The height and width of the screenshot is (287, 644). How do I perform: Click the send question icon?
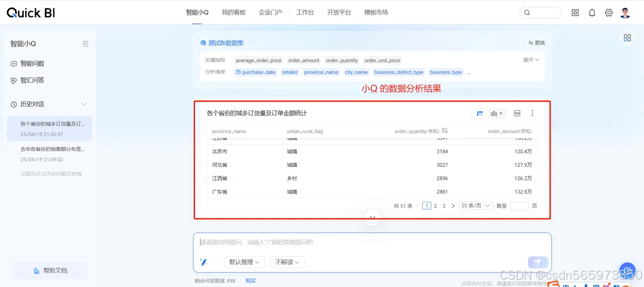click(537, 261)
